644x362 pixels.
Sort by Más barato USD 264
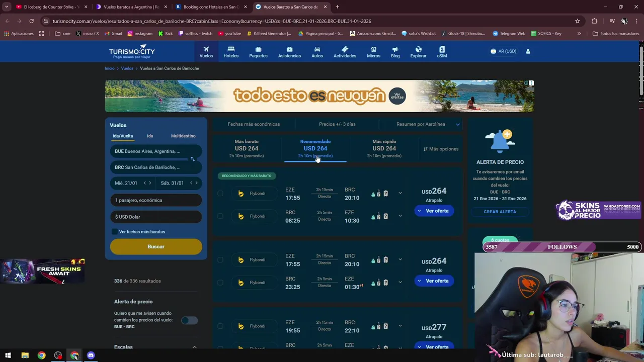(247, 148)
